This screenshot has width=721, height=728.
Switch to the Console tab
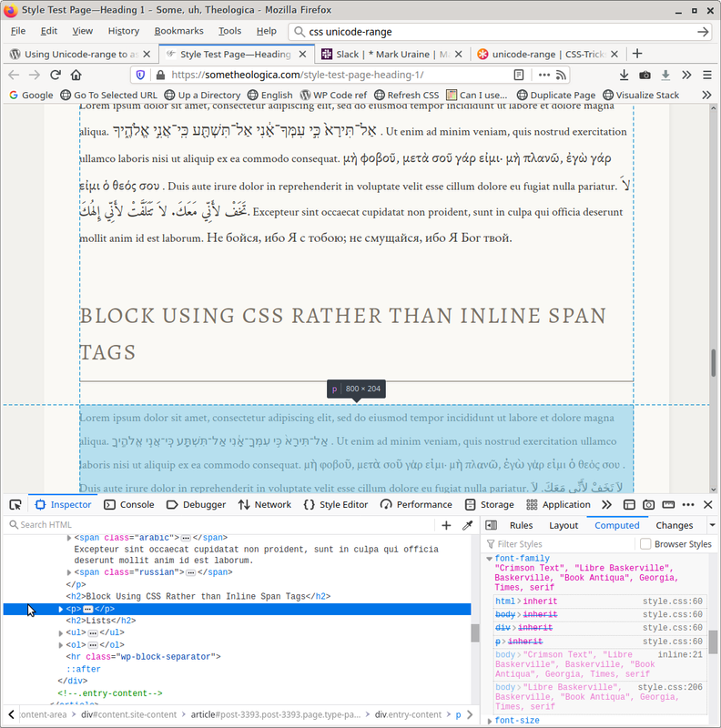pos(129,505)
